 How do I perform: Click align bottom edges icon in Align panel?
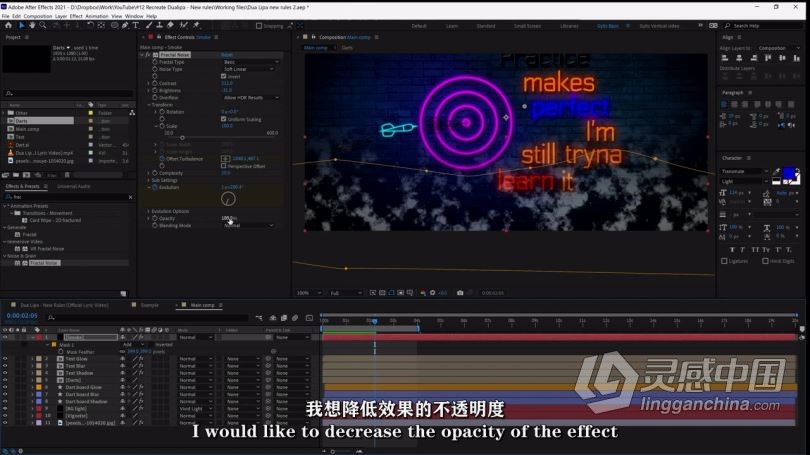797,58
